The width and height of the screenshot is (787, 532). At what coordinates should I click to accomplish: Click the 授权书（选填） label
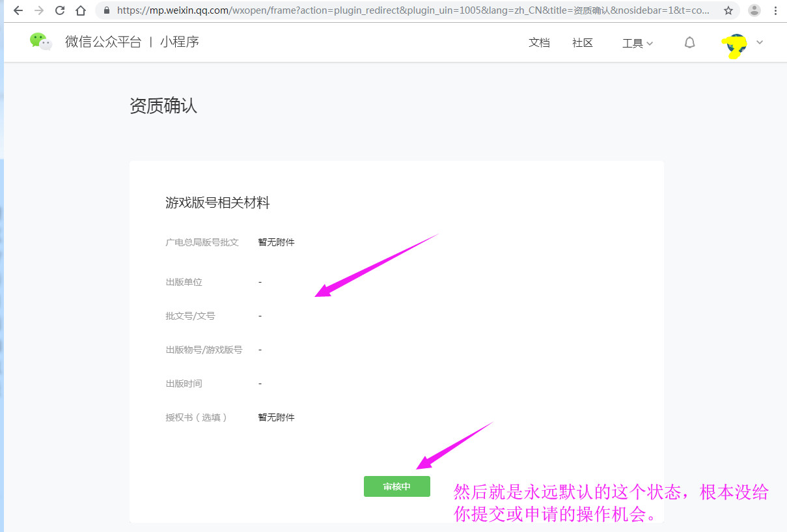pos(197,417)
